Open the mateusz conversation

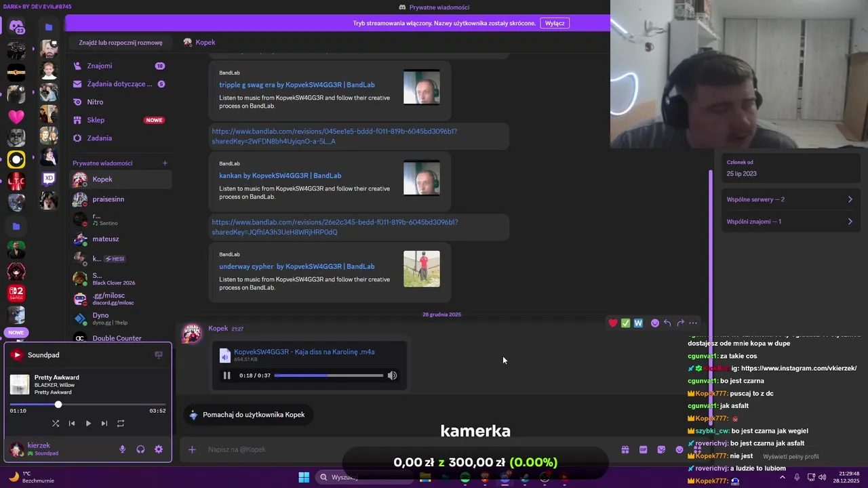(121, 239)
